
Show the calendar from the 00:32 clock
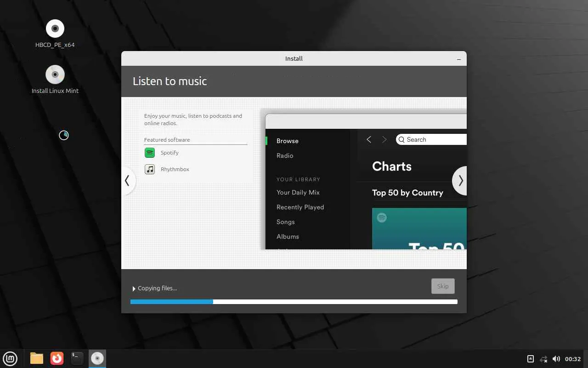coord(573,359)
